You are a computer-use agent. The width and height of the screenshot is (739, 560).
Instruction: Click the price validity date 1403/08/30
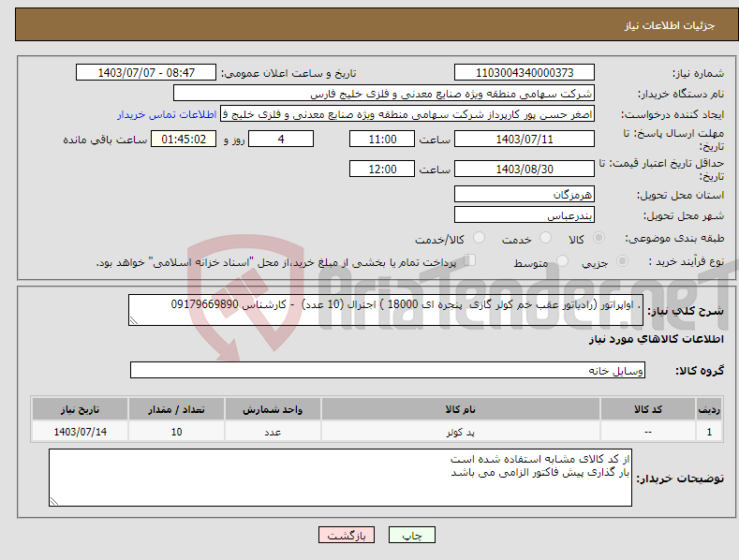coord(525,169)
